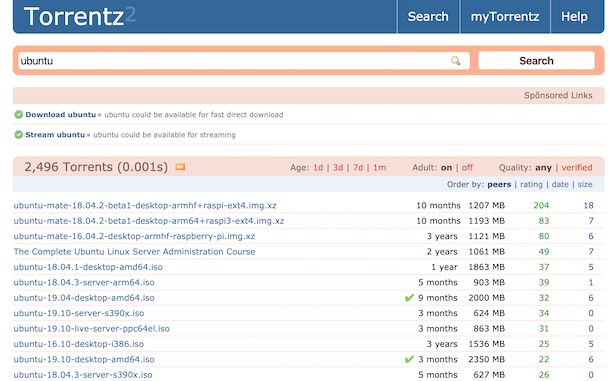Open the myTorrentz header tab

(505, 16)
